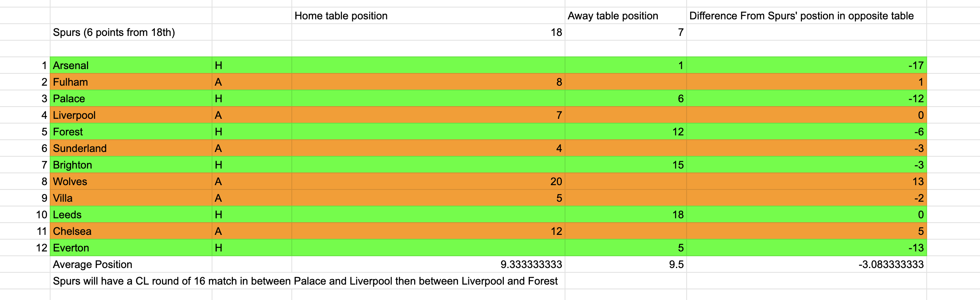Select the 'Difference From Spurs' header cell

click(x=807, y=15)
